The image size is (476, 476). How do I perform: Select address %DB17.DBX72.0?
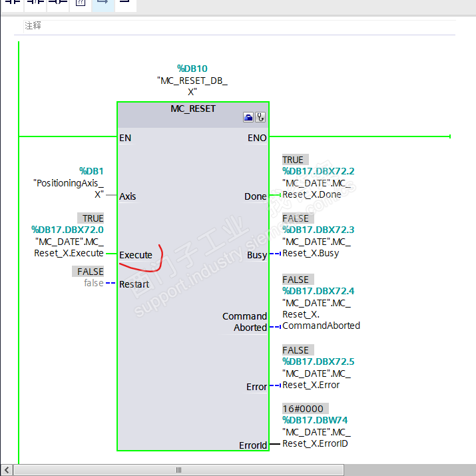coord(67,230)
